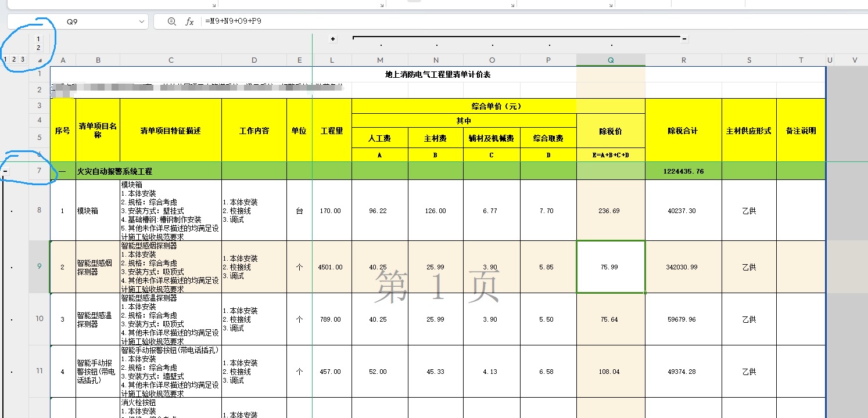
Task: Click the unit price cell 236.69
Action: (x=611, y=210)
